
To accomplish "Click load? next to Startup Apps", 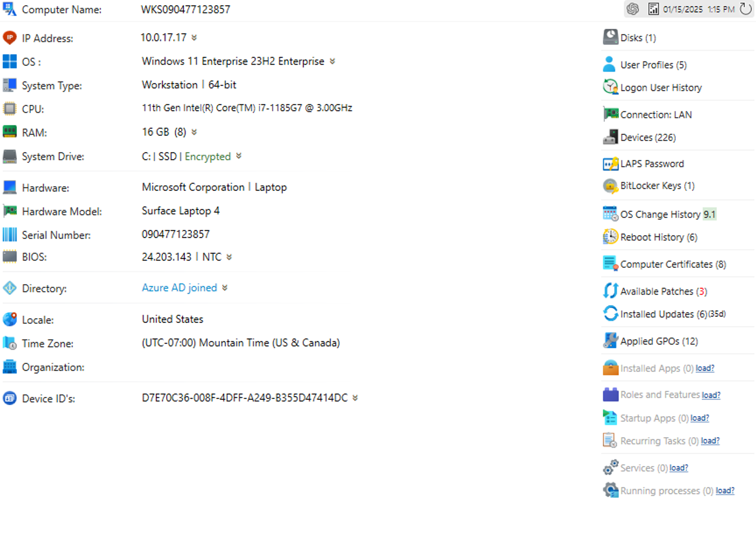I will (700, 418).
